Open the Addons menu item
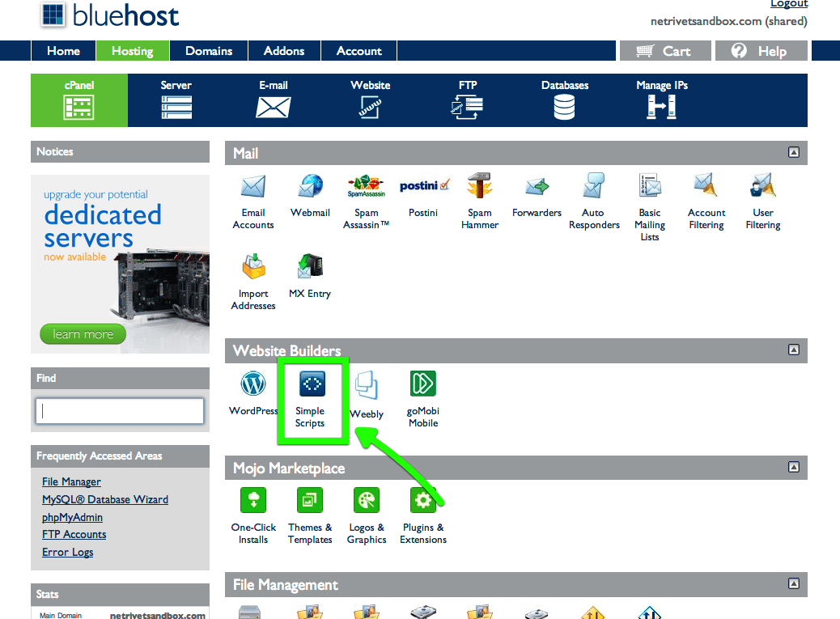Image resolution: width=840 pixels, height=619 pixels. pos(284,51)
